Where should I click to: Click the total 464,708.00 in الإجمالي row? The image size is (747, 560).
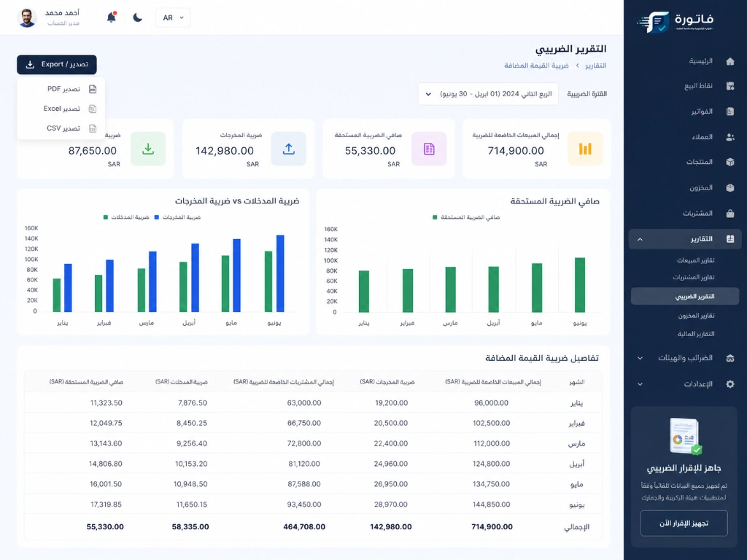(x=304, y=526)
